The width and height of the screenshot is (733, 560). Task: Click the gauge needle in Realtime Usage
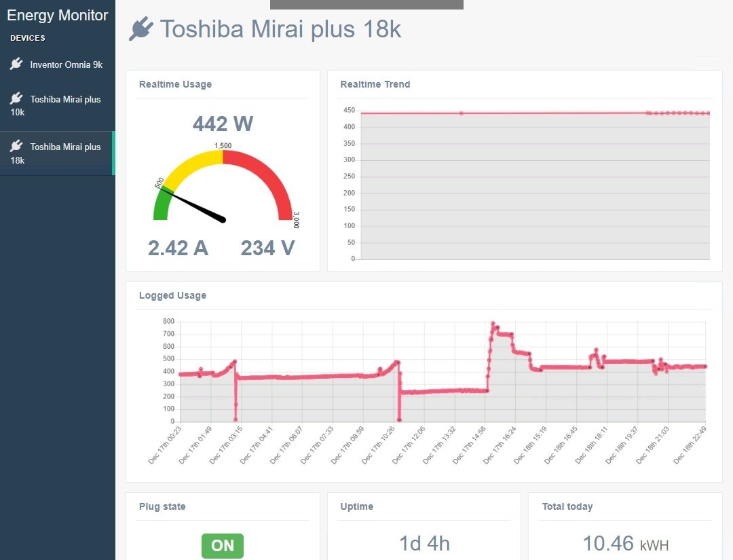point(193,204)
